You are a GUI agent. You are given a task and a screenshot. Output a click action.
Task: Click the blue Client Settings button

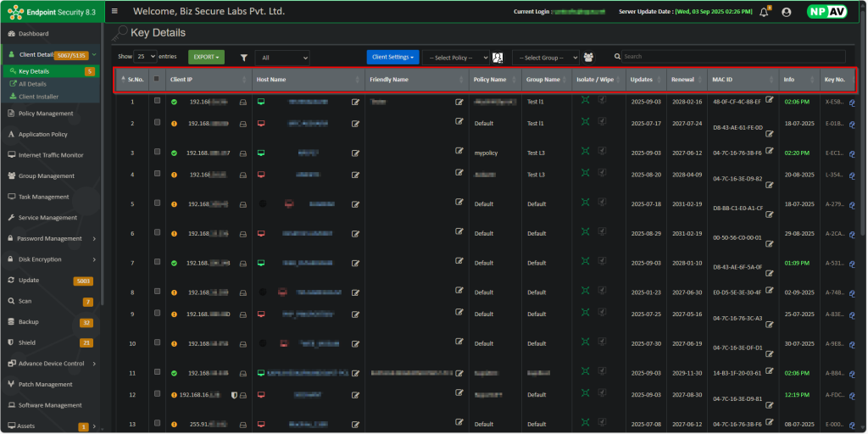(392, 57)
